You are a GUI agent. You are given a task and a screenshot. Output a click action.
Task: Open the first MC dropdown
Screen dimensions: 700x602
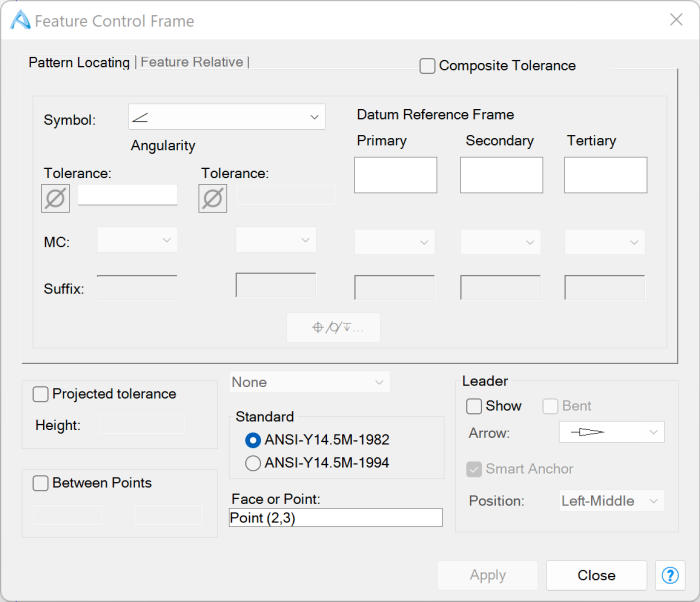click(137, 241)
